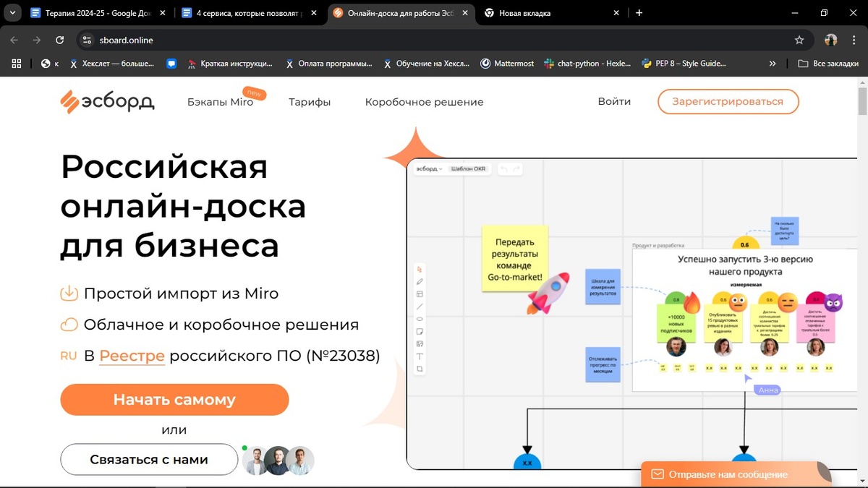The image size is (868, 488).
Task: Select the cursor tool in board toolbar
Action: point(420,269)
